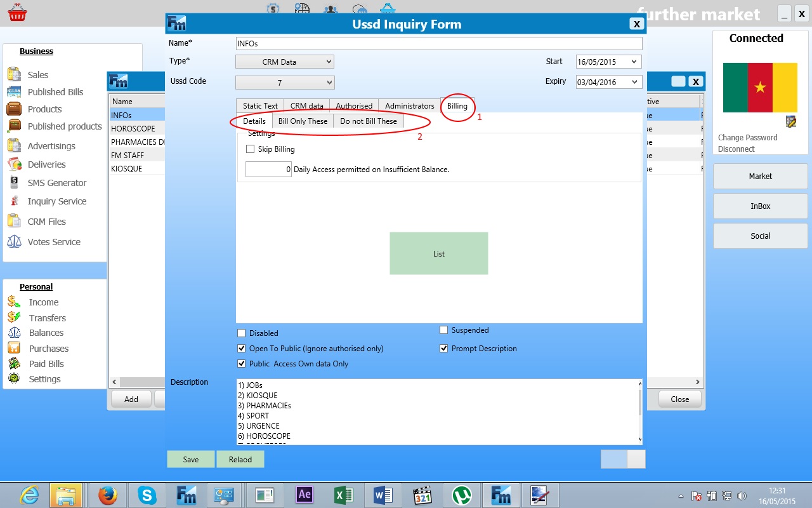The image size is (812, 508).
Task: Tick the Skip Billing checkbox
Action: click(250, 149)
